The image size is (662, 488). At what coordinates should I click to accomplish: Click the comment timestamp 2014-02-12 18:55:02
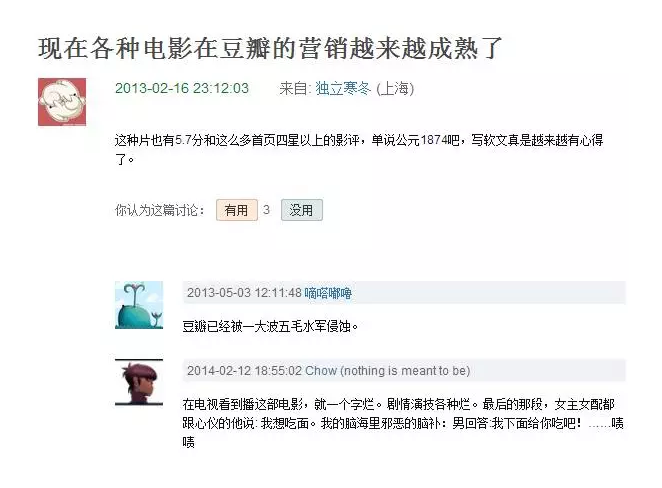click(244, 371)
